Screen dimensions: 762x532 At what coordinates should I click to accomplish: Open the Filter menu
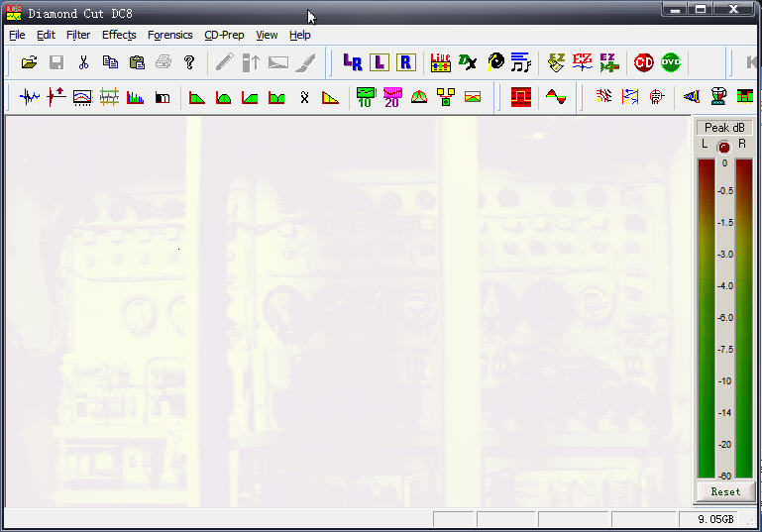(x=78, y=35)
